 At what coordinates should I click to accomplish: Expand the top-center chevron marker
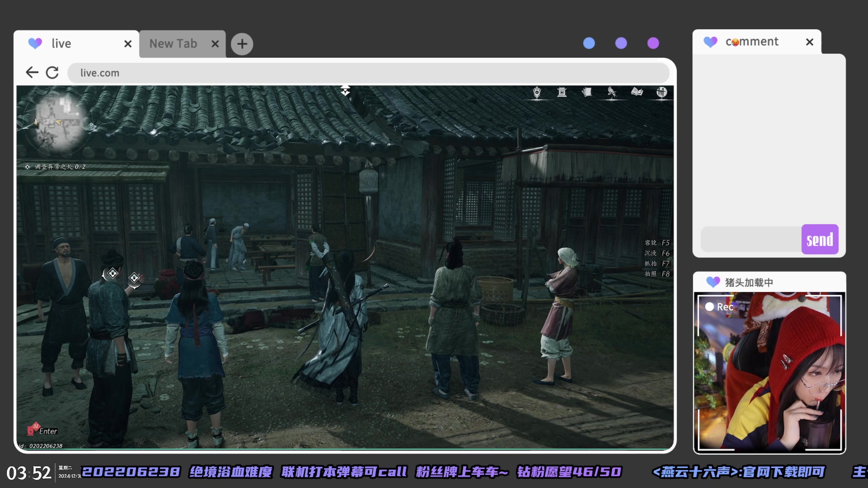(x=345, y=90)
